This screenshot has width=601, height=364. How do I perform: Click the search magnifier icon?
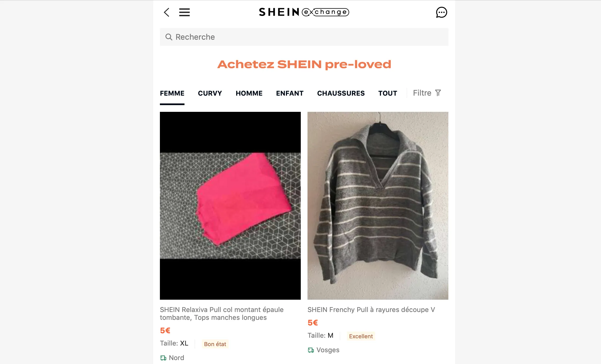click(x=169, y=37)
